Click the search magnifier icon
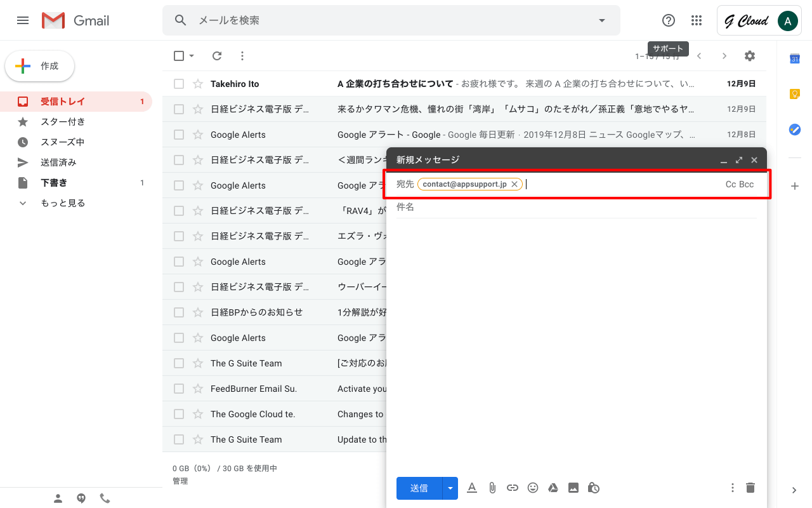 point(181,20)
